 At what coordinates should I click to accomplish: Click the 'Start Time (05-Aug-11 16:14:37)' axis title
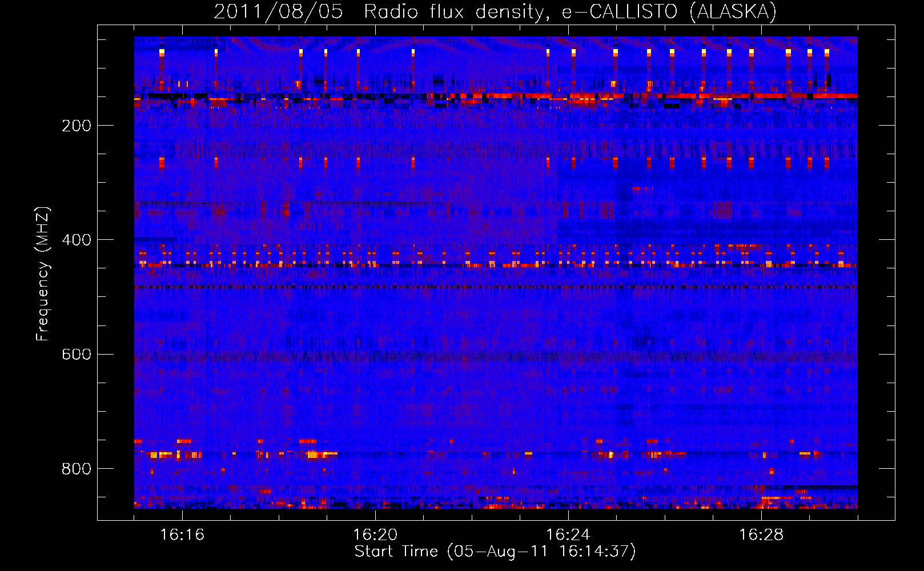[495, 552]
